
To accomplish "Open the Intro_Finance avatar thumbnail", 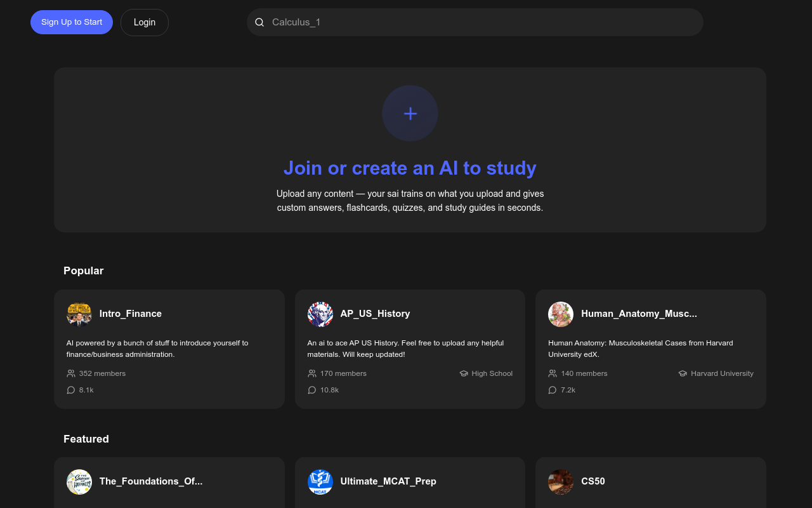I will tap(79, 314).
